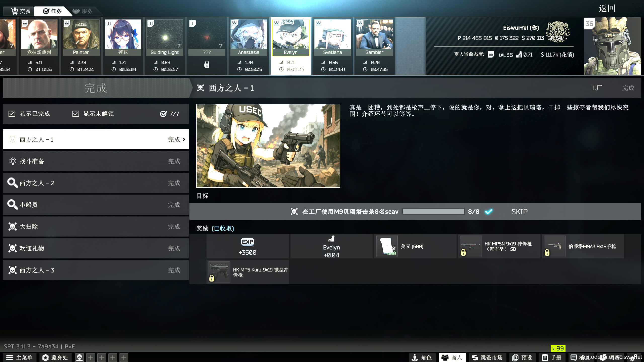Image resolution: width=644 pixels, height=362 pixels.
Task: Select trader Anastasia portrait
Action: (x=249, y=34)
